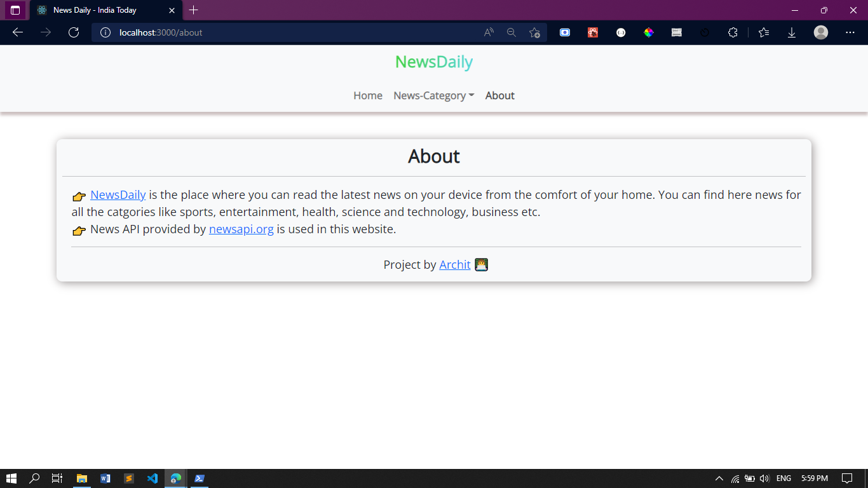Expand the News-Category dropdown
This screenshot has width=868, height=488.
tap(434, 95)
